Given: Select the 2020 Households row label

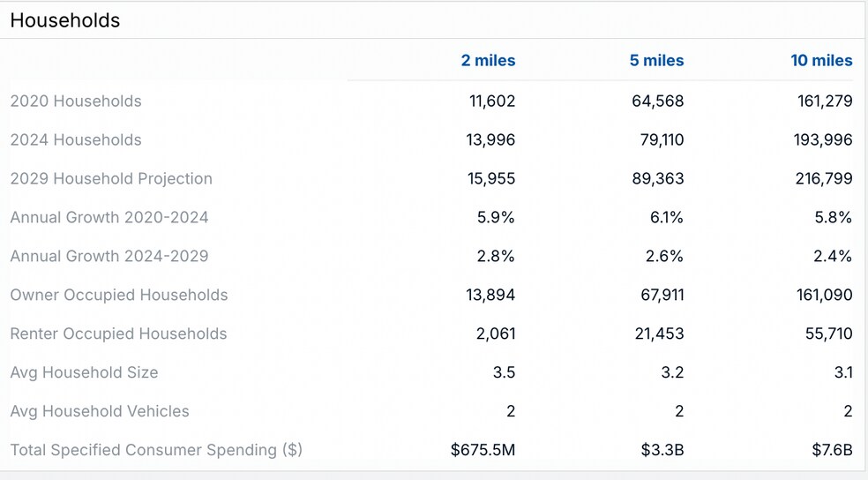Looking at the screenshot, I should tap(76, 101).
